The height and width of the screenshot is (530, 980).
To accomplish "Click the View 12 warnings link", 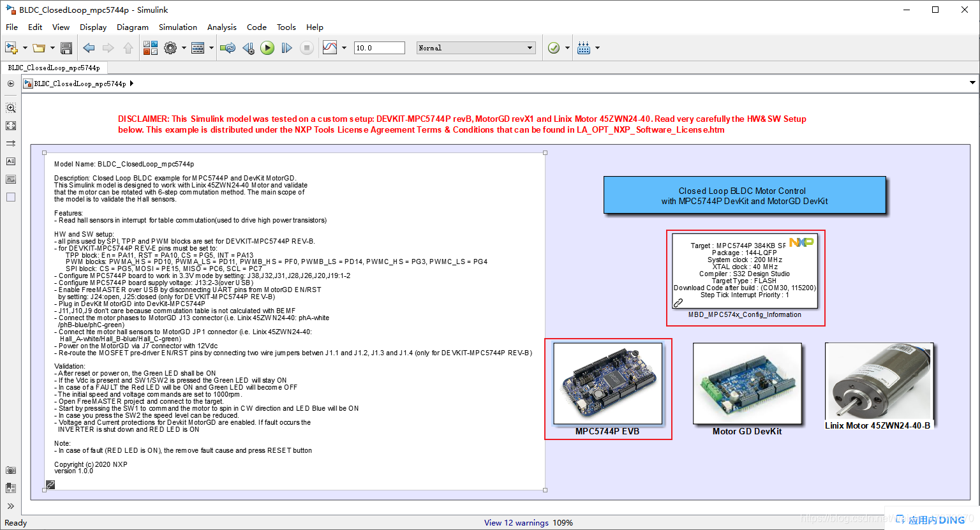I will 517,522.
